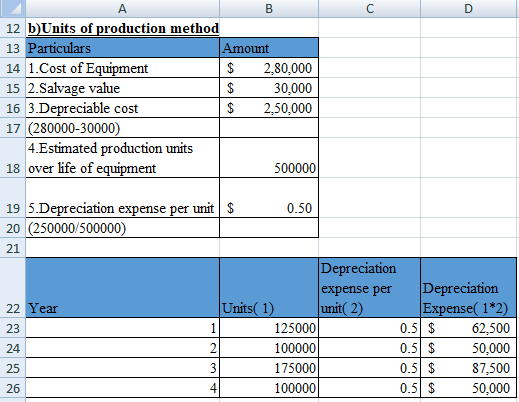
Task: Select the 62,500 depreciation cell
Action: point(468,328)
